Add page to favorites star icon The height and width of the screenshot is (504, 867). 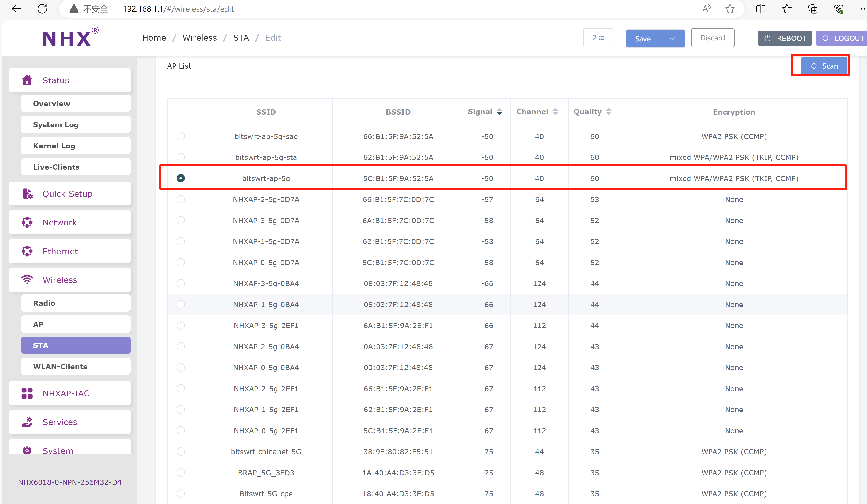(729, 9)
